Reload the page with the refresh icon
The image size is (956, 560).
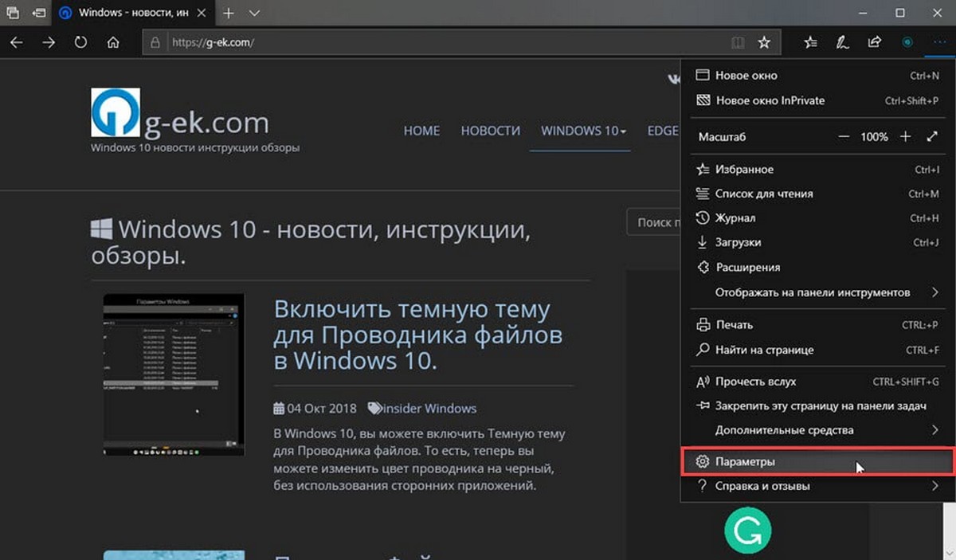point(80,42)
